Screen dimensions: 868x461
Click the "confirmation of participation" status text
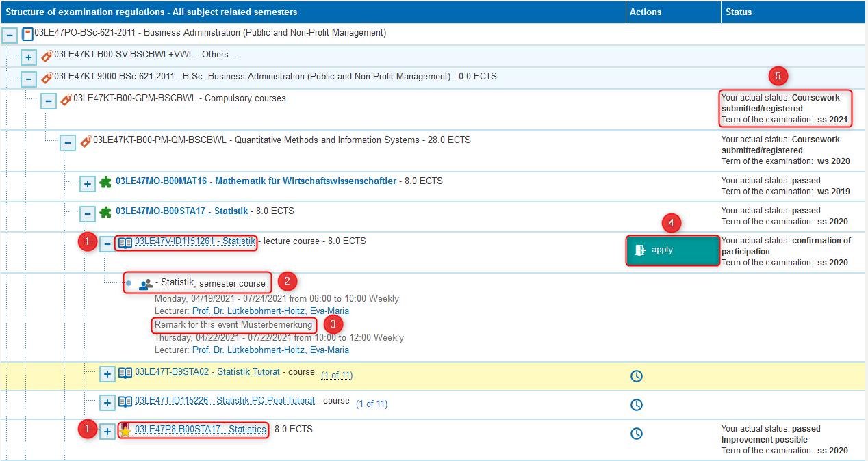pos(787,246)
